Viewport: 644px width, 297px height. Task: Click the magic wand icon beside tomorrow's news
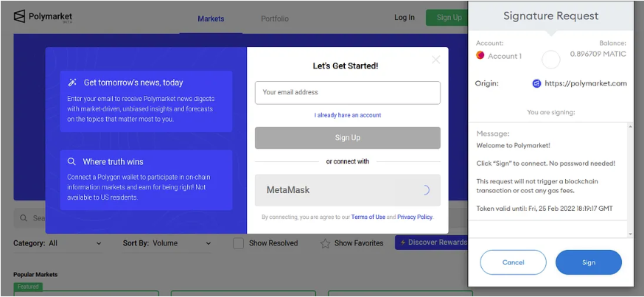click(72, 83)
